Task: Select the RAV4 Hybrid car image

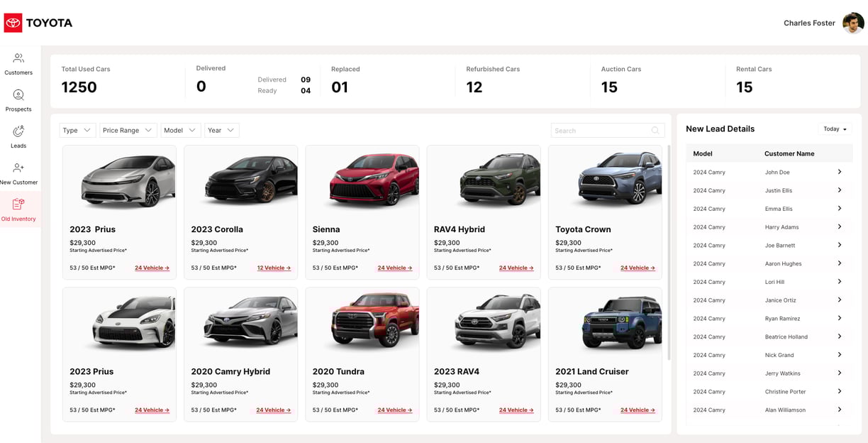Action: tap(499, 181)
